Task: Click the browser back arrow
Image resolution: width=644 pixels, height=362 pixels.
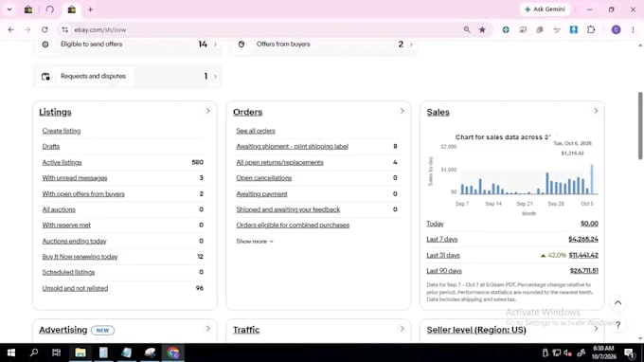Action: click(11, 30)
